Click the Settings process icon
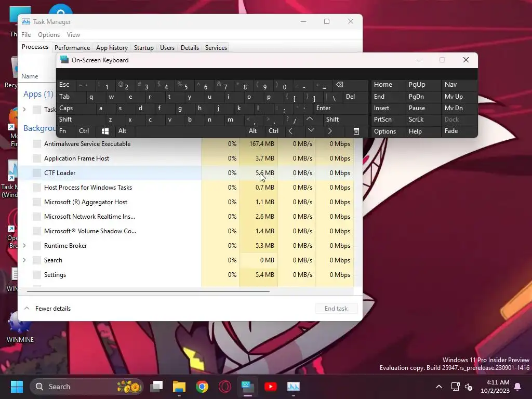This screenshot has height=399, width=532. [x=37, y=274]
